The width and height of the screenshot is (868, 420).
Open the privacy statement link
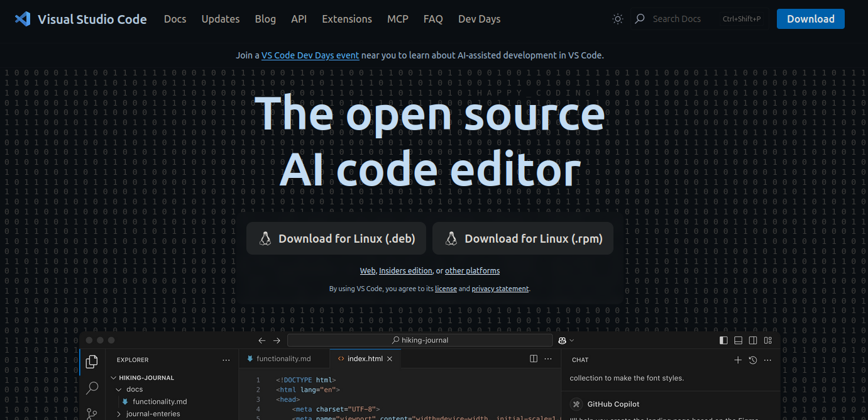500,289
